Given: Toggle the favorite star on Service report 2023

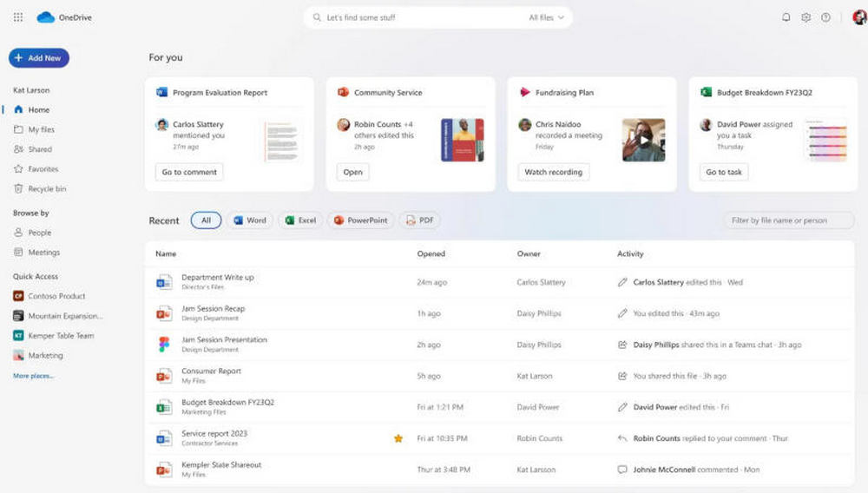Looking at the screenshot, I should [398, 438].
